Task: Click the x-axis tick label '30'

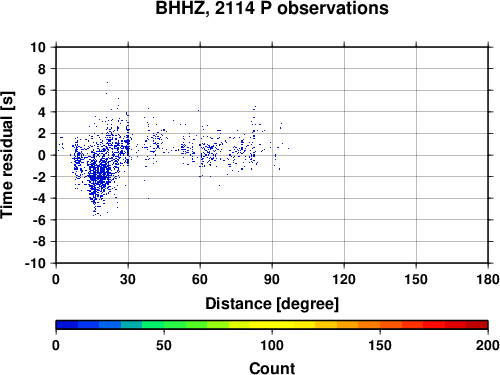Action: pyautogui.click(x=128, y=279)
